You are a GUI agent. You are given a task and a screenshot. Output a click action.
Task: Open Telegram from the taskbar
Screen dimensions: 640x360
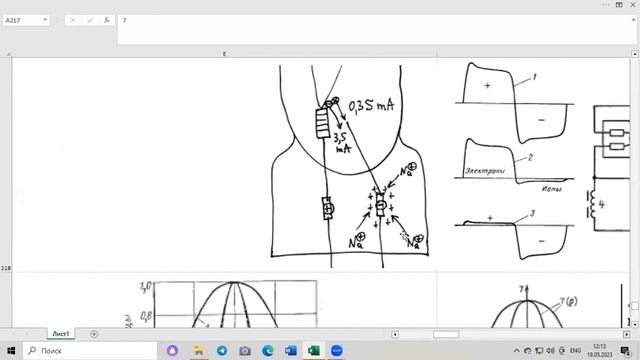[222, 351]
